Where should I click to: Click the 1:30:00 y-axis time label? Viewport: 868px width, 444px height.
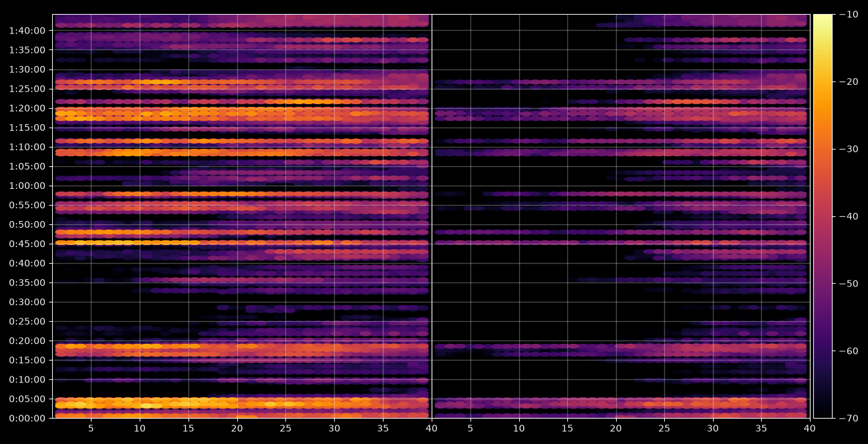click(x=27, y=69)
